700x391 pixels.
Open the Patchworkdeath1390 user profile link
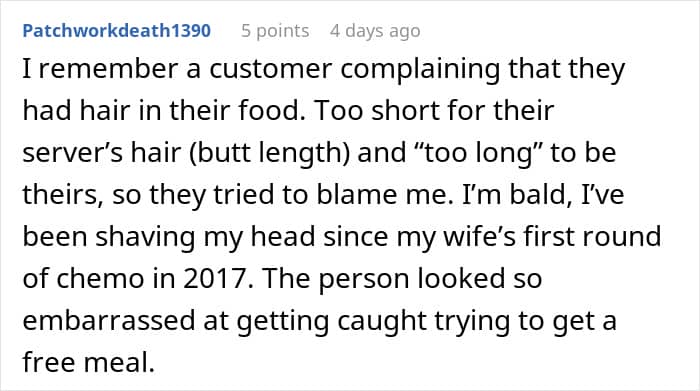point(117,31)
